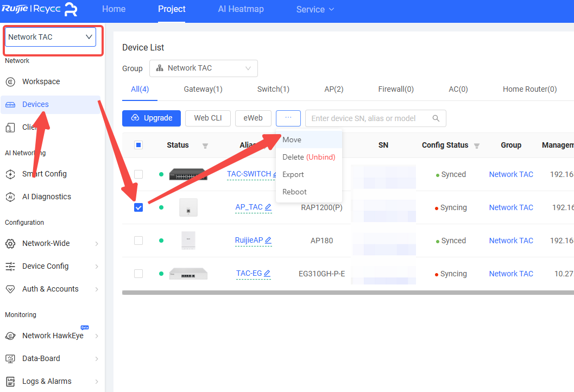
Task: Select Move from the dropdown menu
Action: [309, 140]
